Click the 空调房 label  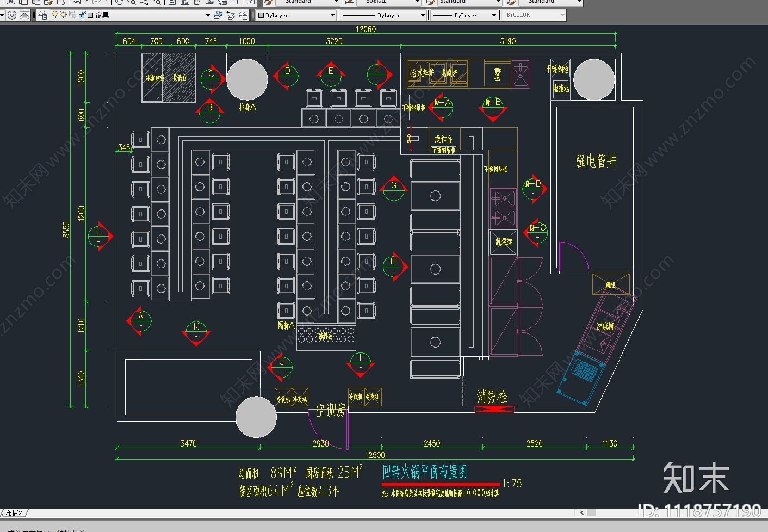(x=331, y=410)
